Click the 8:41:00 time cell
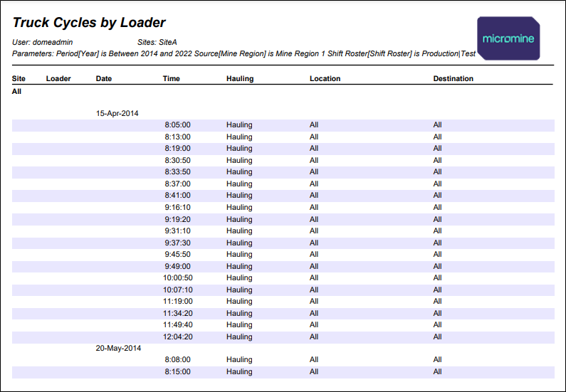 pyautogui.click(x=177, y=195)
